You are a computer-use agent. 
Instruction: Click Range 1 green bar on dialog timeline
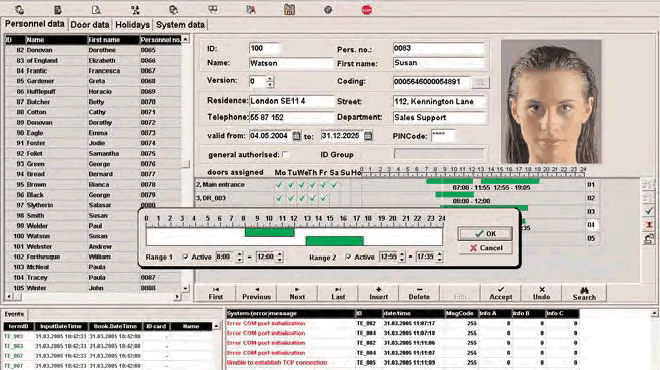[x=269, y=232]
